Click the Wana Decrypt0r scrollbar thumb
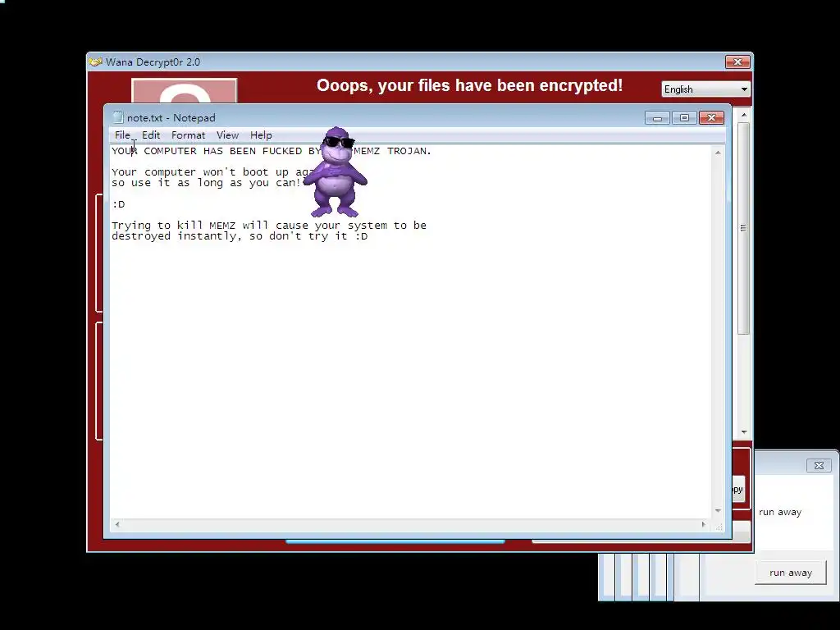The height and width of the screenshot is (630, 840). [743, 228]
